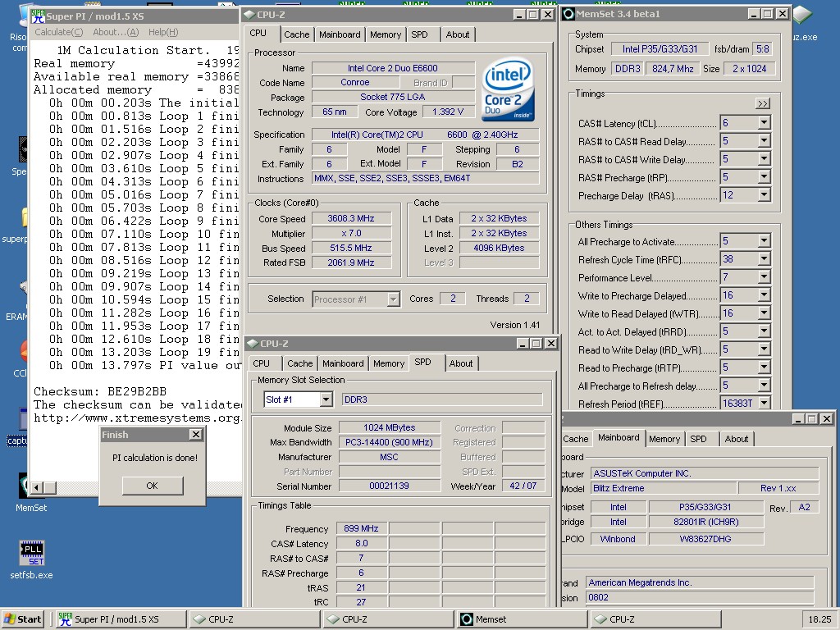The height and width of the screenshot is (630, 840).
Task: Click the Level 2 cache value 4096 KBytes
Action: (x=499, y=248)
